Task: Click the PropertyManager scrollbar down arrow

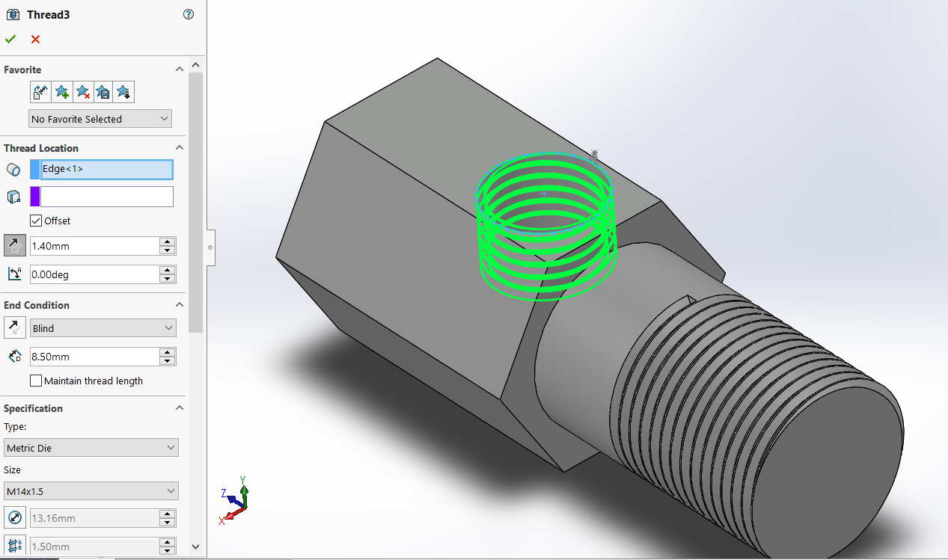Action: tap(196, 547)
